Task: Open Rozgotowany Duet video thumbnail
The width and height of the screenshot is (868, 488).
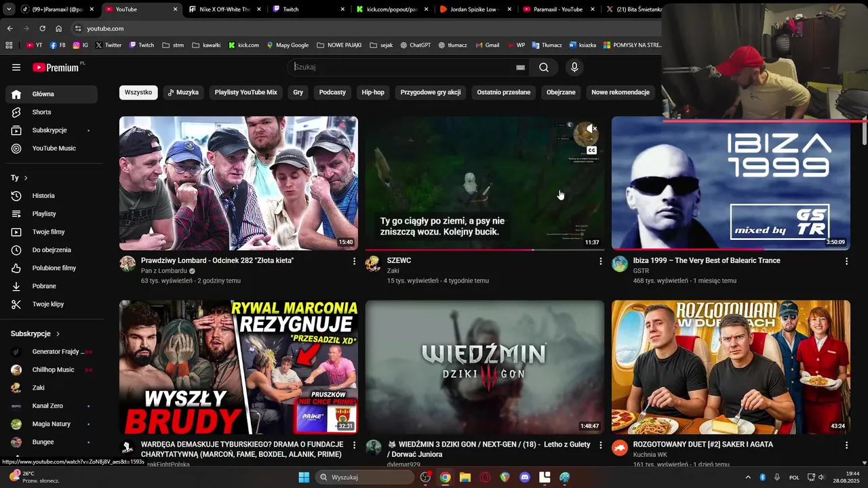Action: pyautogui.click(x=731, y=367)
